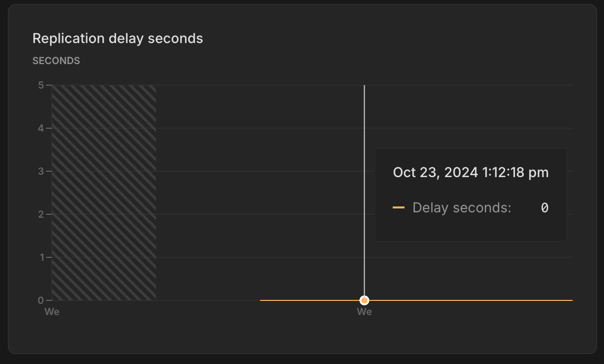Click the right end of the orange line
This screenshot has height=364, width=604.
point(571,300)
